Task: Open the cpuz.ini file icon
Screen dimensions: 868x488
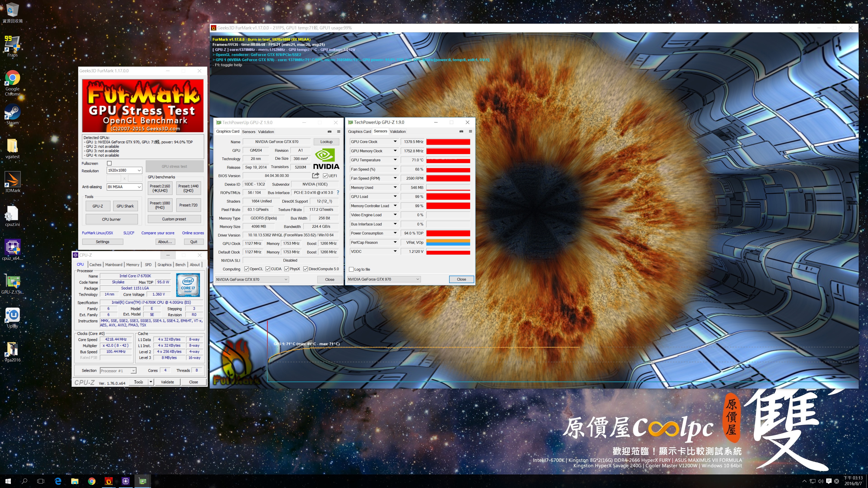Action: point(12,216)
